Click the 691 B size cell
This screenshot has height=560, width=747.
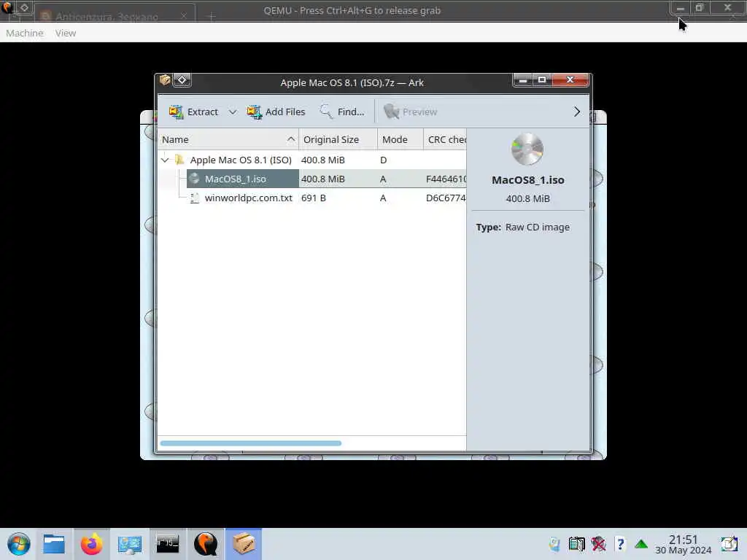pos(314,198)
